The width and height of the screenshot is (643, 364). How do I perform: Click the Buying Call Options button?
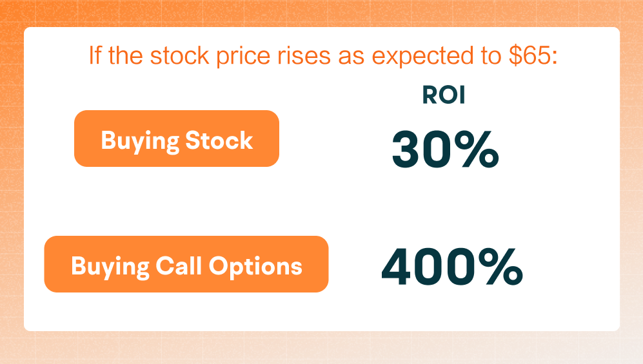click(x=186, y=264)
